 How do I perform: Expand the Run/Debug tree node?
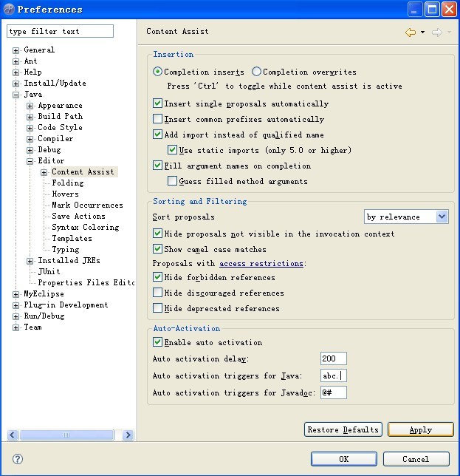(x=16, y=316)
